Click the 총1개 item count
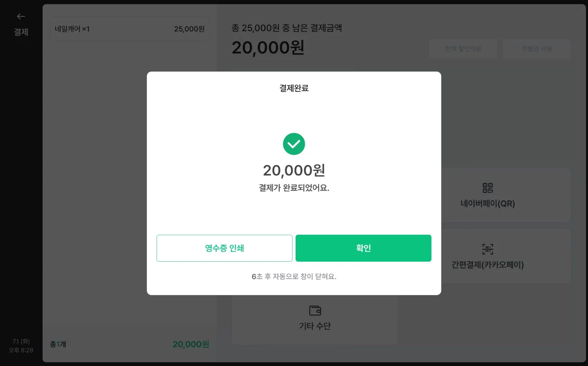Image resolution: width=588 pixels, height=366 pixels. click(x=58, y=344)
